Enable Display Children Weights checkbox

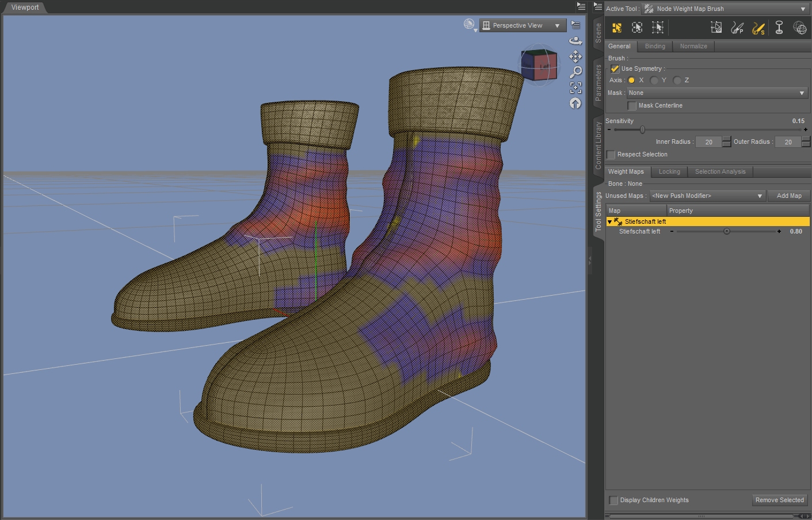(x=613, y=500)
